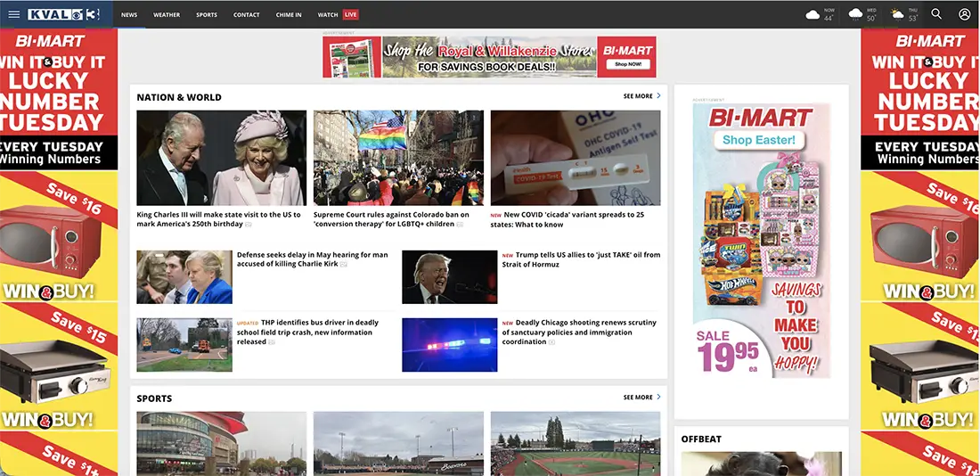Click the ballpark with light towers photo
980x476 pixels.
398,444
